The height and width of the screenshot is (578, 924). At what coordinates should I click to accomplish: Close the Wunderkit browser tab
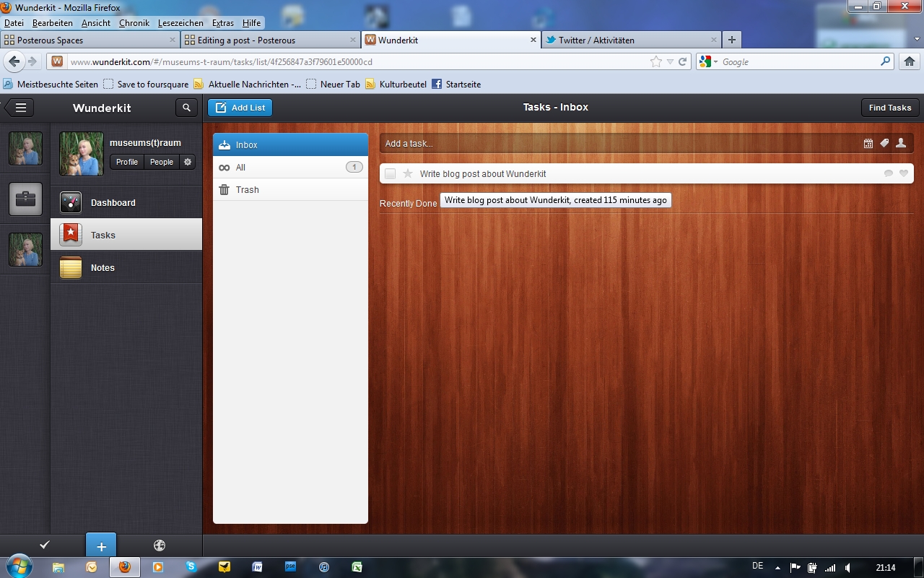(533, 40)
